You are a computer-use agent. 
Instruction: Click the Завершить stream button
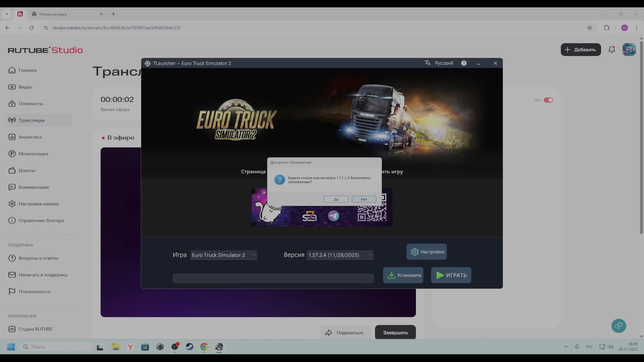[x=395, y=332]
